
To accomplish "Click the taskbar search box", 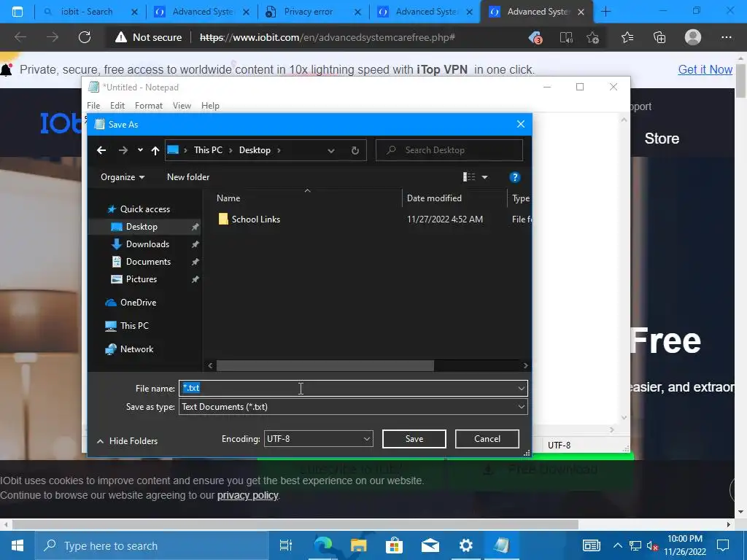I will (152, 545).
